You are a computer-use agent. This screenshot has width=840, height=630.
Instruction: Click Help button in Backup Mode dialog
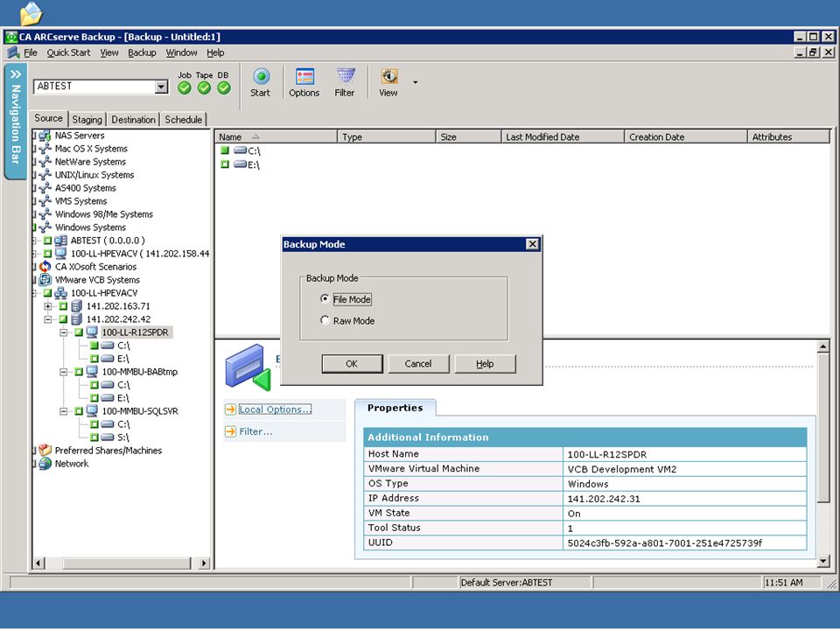pos(485,364)
